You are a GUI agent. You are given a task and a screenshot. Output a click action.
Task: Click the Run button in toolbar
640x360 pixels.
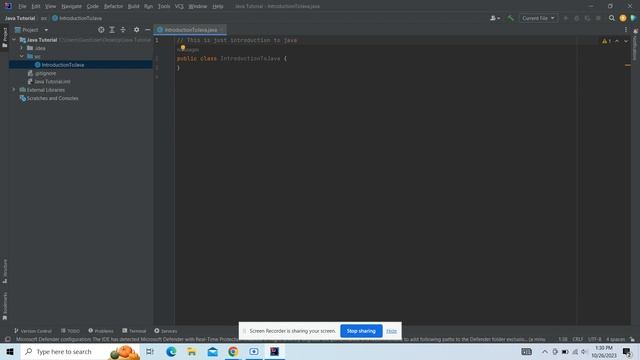pos(566,18)
